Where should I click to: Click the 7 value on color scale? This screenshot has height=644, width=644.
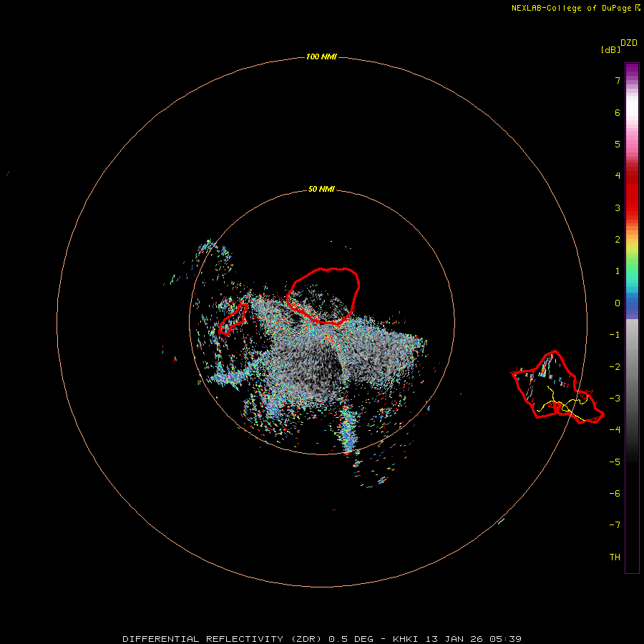click(618, 80)
